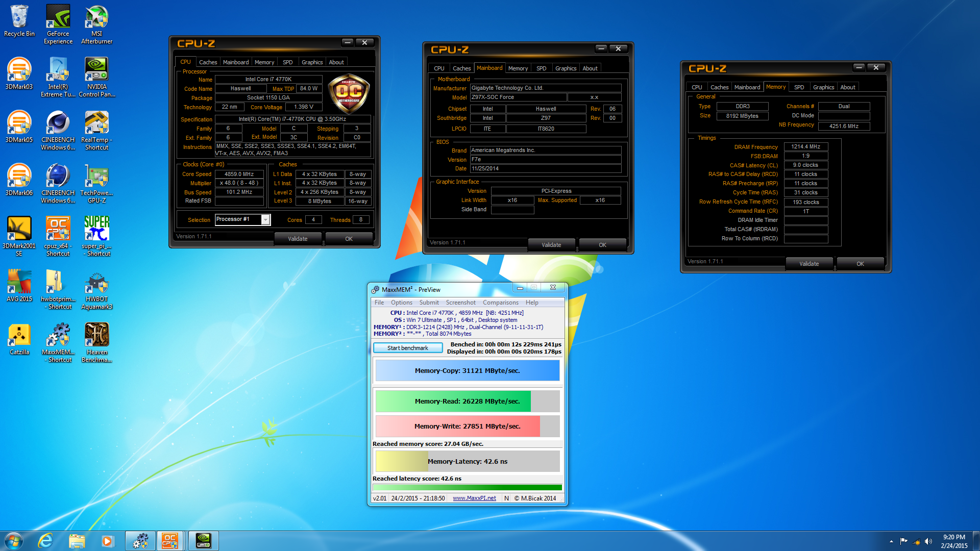Viewport: 980px width, 551px height.
Task: Click the clock showing 9:20 PM
Action: tap(954, 537)
